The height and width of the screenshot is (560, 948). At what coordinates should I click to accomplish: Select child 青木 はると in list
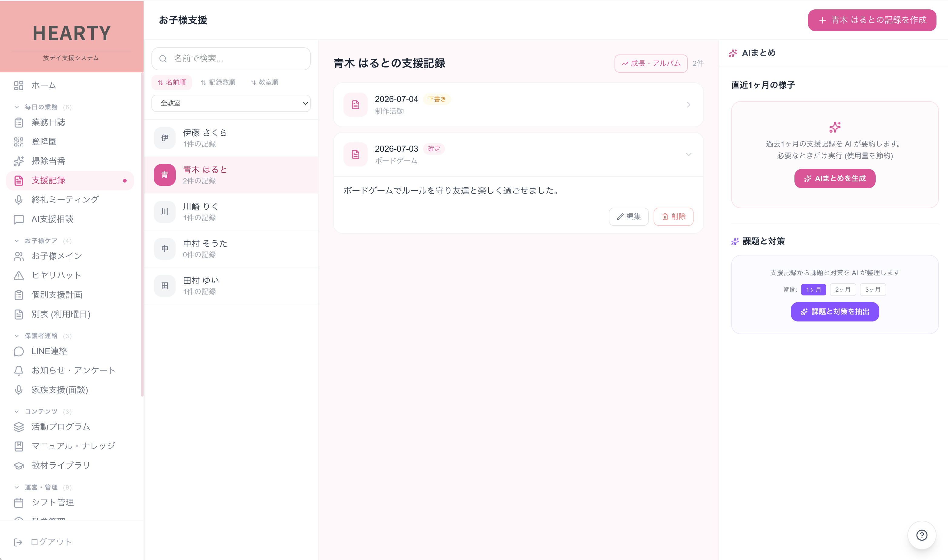pyautogui.click(x=231, y=175)
